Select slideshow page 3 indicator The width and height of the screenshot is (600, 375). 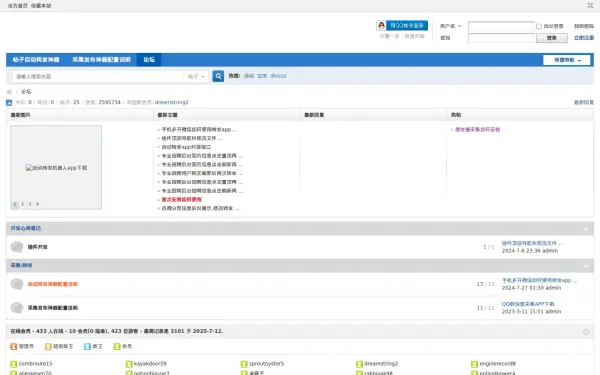tap(30, 204)
